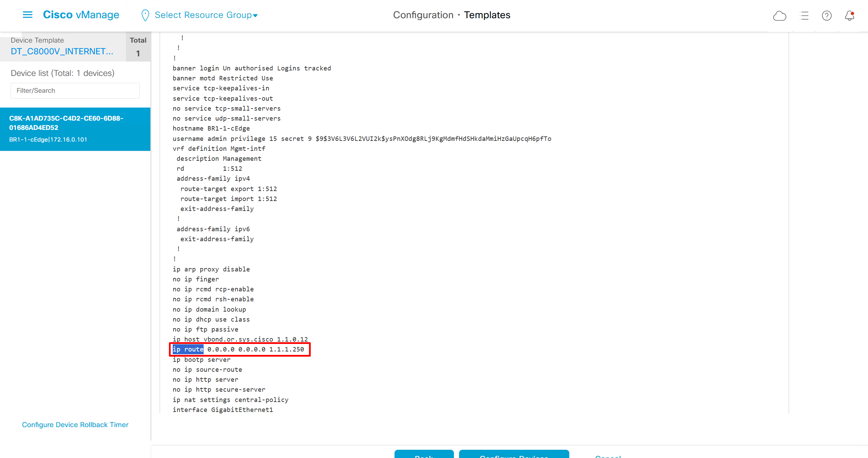This screenshot has height=458, width=868.
Task: Open the hamburger navigation menu
Action: tap(27, 15)
